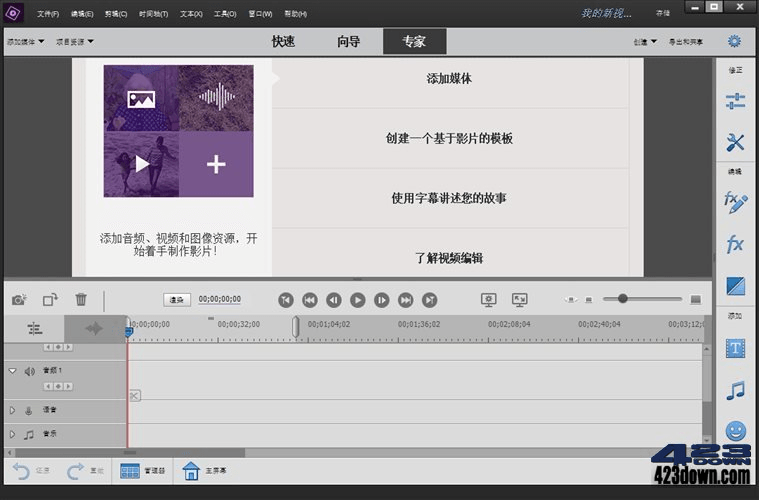Screen dimensions: 759x500
Task: Expand the 音乐 track
Action: (x=13, y=434)
